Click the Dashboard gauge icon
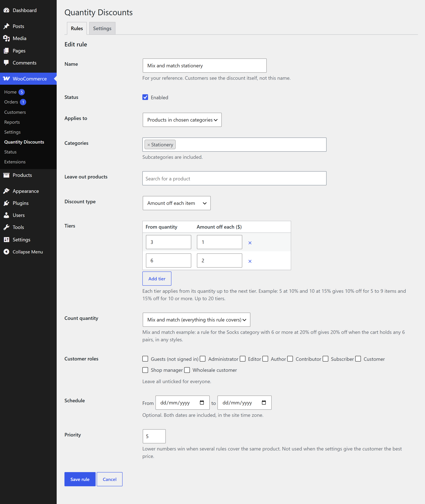The height and width of the screenshot is (504, 425). click(x=7, y=10)
